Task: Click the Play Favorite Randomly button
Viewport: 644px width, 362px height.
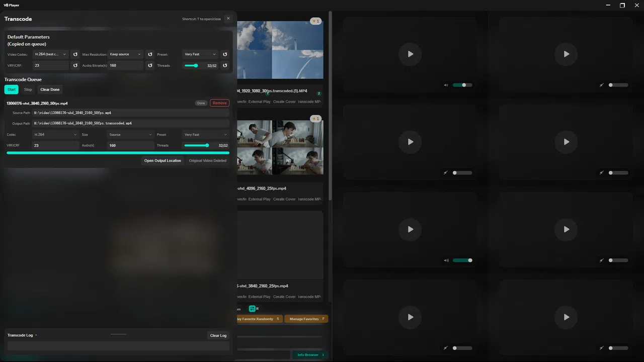Action: click(259, 319)
